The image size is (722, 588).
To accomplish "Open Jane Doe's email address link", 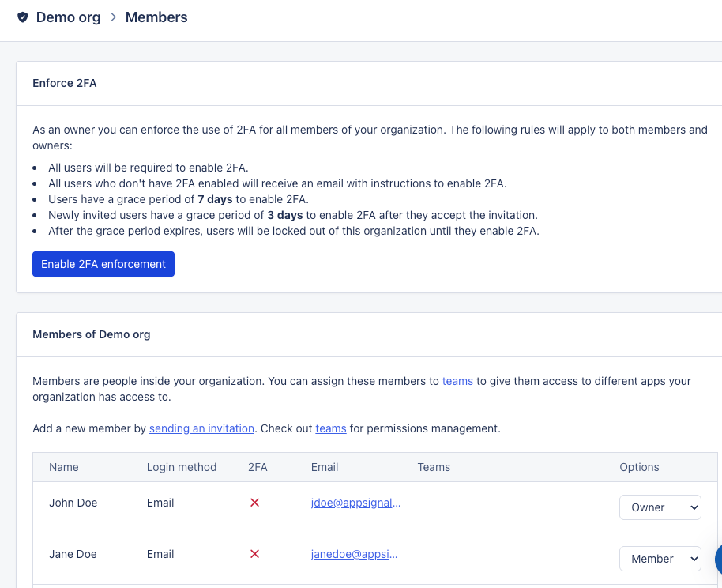I will coord(354,554).
